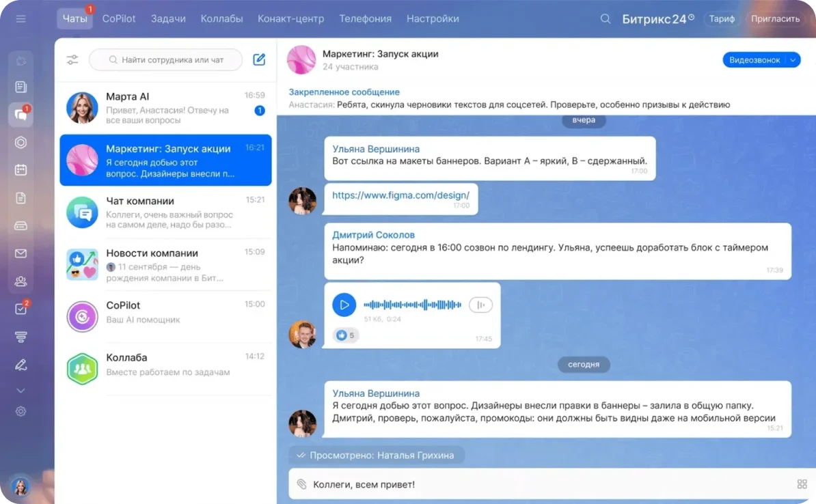Click the voice message transcription button
The width and height of the screenshot is (816, 504).
pos(480,305)
